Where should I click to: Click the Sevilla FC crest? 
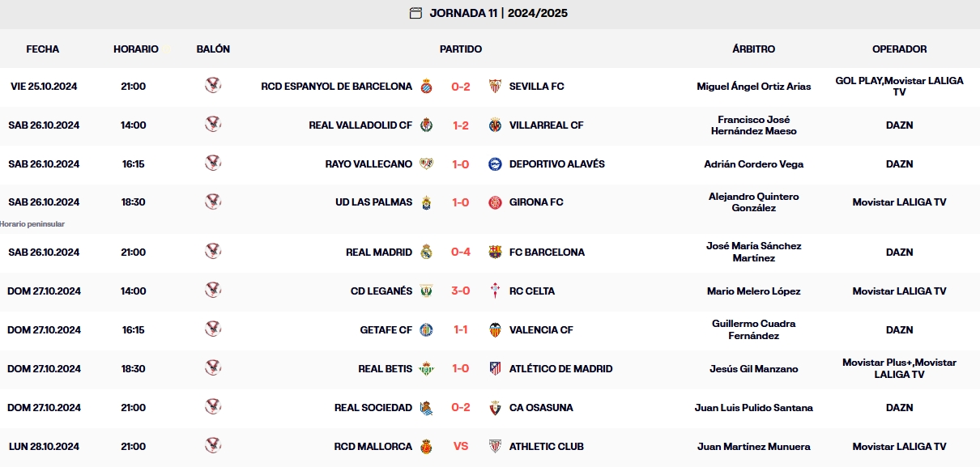(496, 86)
